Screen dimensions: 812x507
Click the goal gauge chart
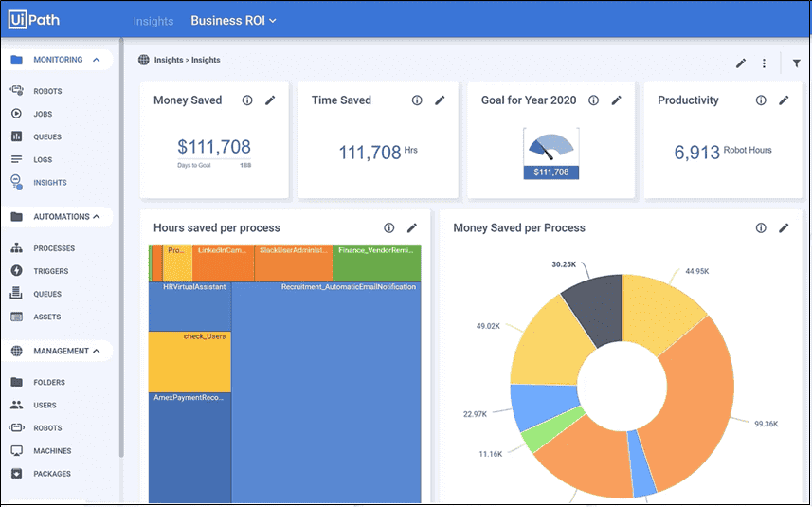[551, 154]
